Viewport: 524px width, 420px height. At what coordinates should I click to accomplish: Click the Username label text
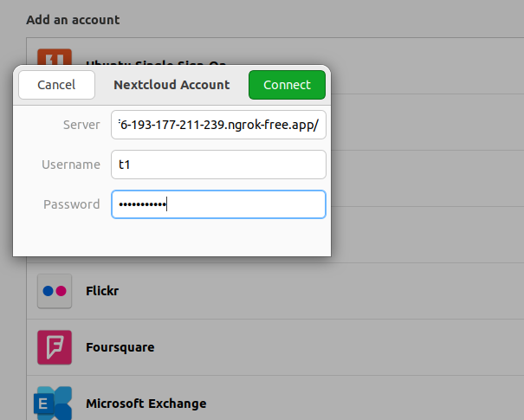(71, 165)
